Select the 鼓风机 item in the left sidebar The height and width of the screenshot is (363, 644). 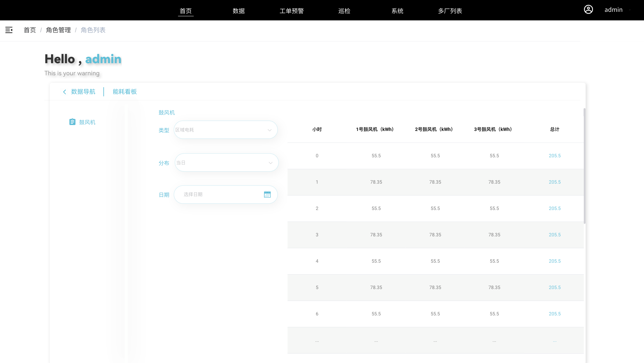click(x=87, y=122)
